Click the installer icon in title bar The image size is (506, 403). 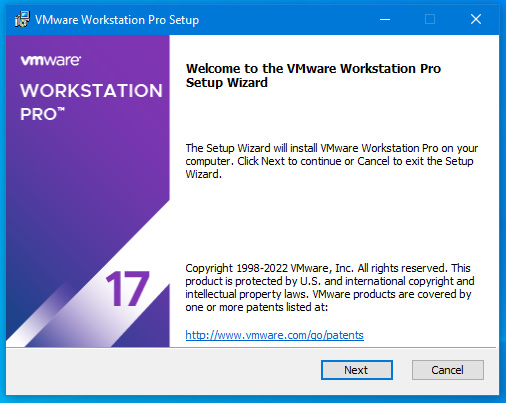[22, 19]
